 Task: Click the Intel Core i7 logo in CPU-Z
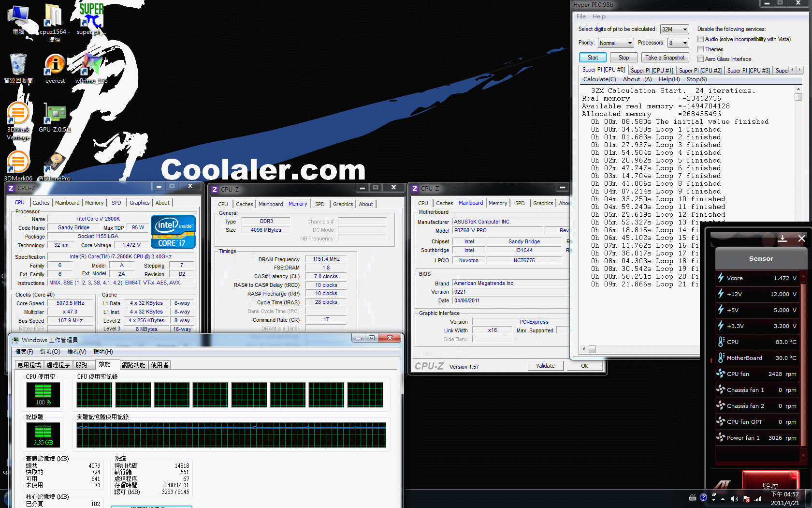[173, 231]
